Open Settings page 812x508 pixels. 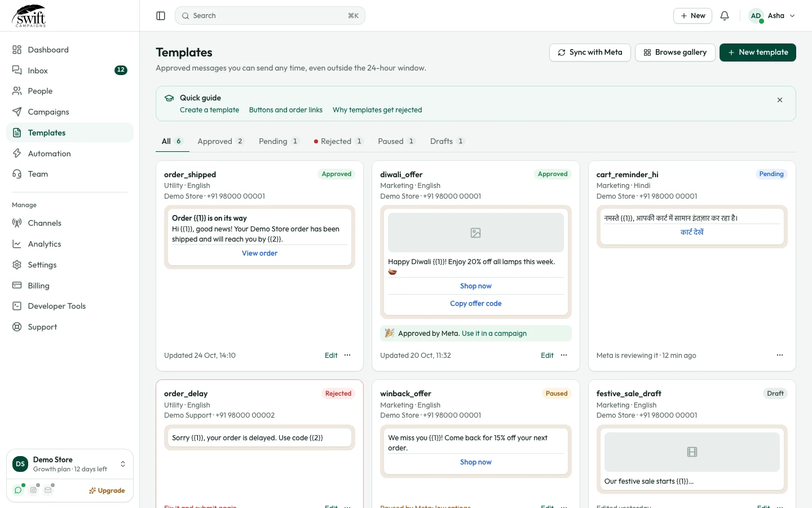(x=70, y=265)
